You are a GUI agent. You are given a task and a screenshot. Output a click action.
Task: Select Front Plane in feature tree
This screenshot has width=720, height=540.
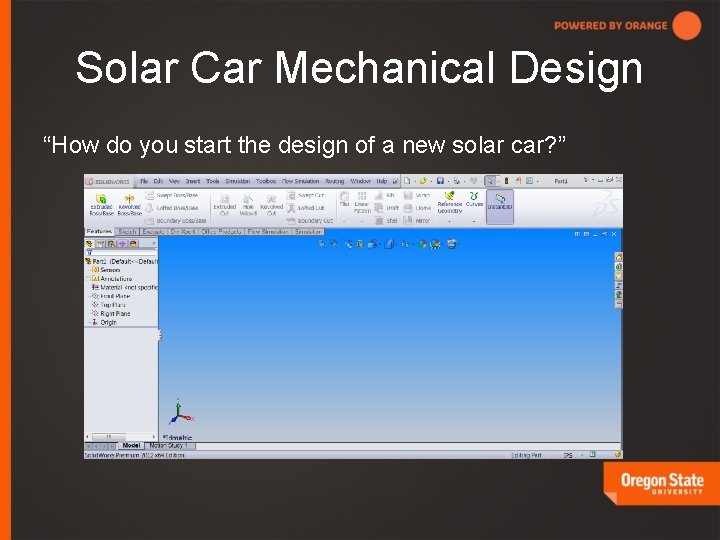click(x=111, y=296)
